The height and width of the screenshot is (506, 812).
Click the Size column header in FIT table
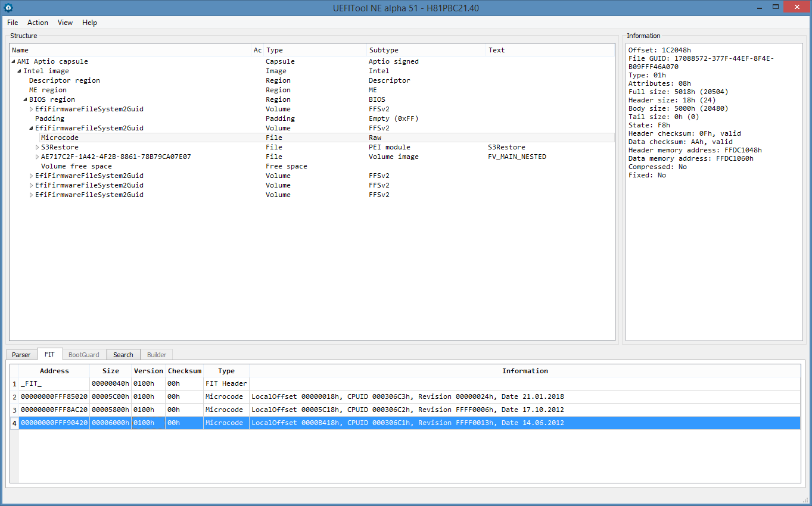111,371
